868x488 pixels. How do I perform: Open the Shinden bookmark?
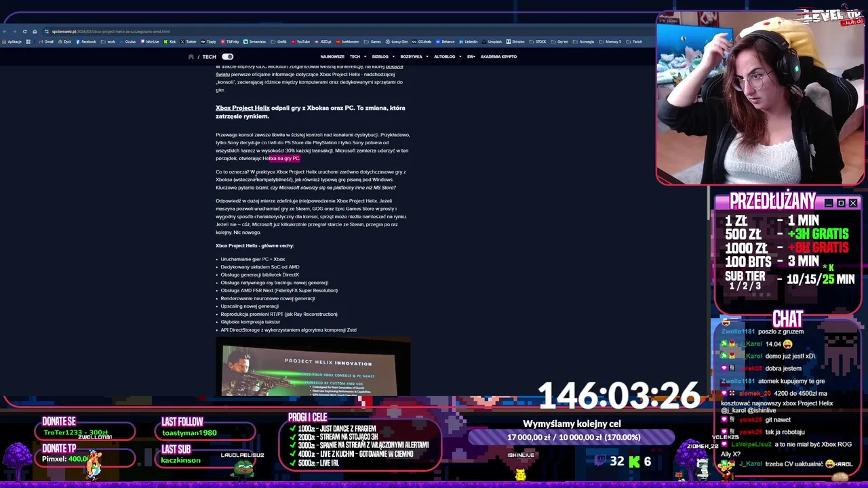(x=515, y=41)
